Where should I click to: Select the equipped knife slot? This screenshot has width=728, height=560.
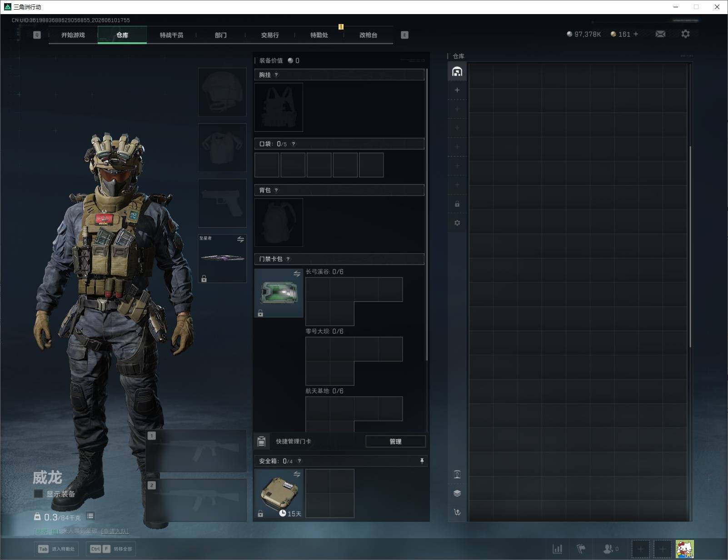click(x=222, y=258)
